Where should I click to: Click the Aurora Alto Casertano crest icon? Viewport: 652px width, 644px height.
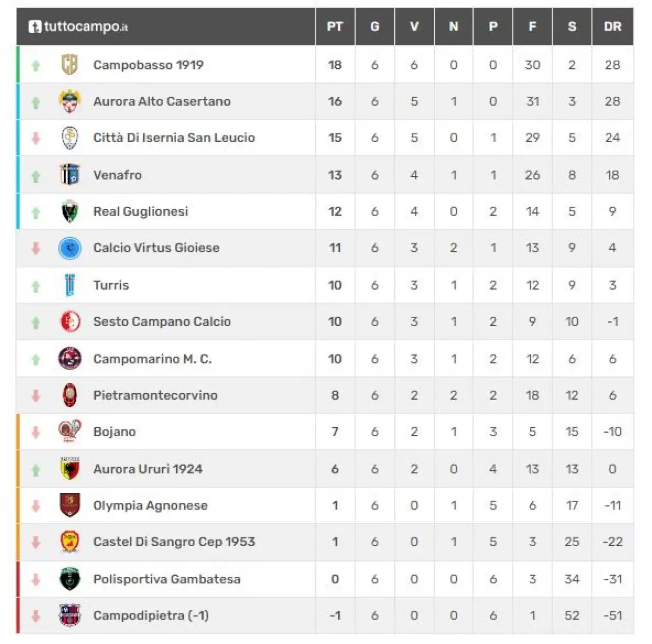[x=70, y=101]
